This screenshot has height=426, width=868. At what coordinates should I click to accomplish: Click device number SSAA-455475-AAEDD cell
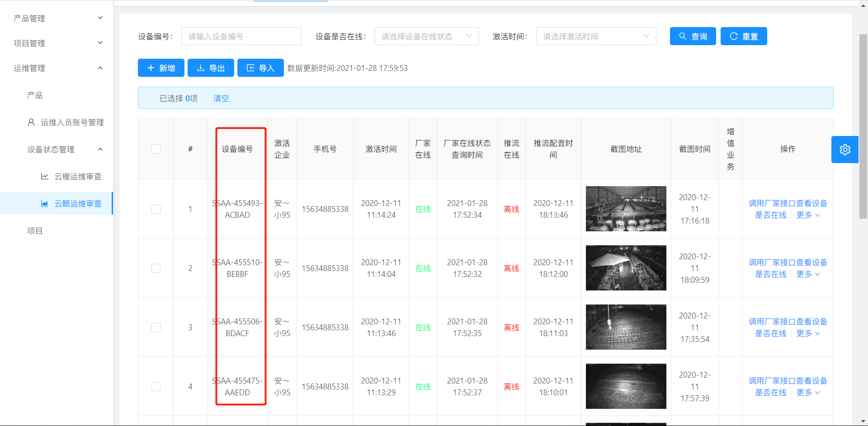click(x=237, y=387)
